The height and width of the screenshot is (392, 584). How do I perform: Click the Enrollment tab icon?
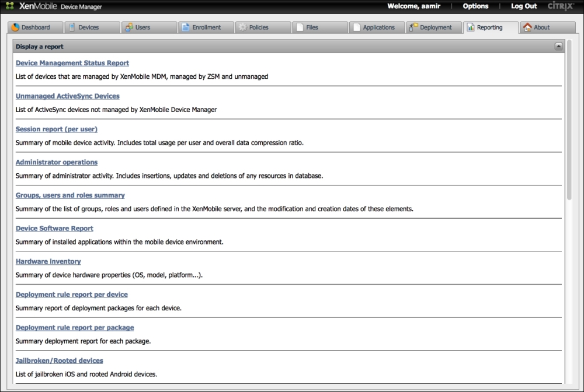tap(185, 27)
